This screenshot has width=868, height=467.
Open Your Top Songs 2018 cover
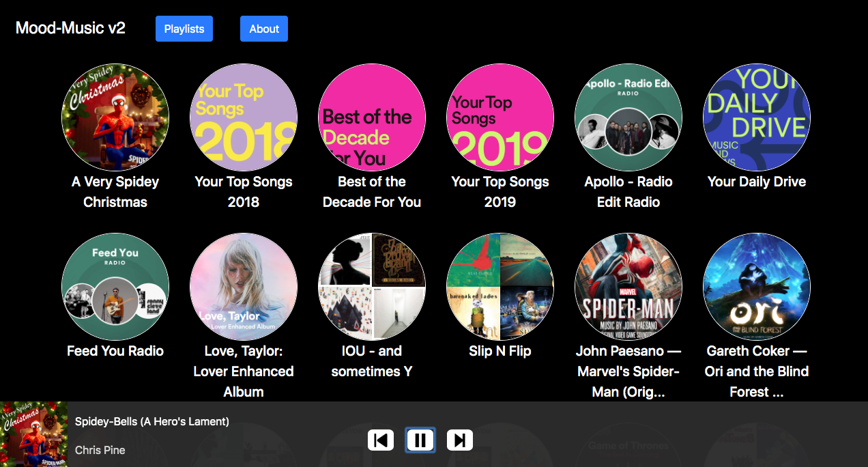(x=244, y=117)
